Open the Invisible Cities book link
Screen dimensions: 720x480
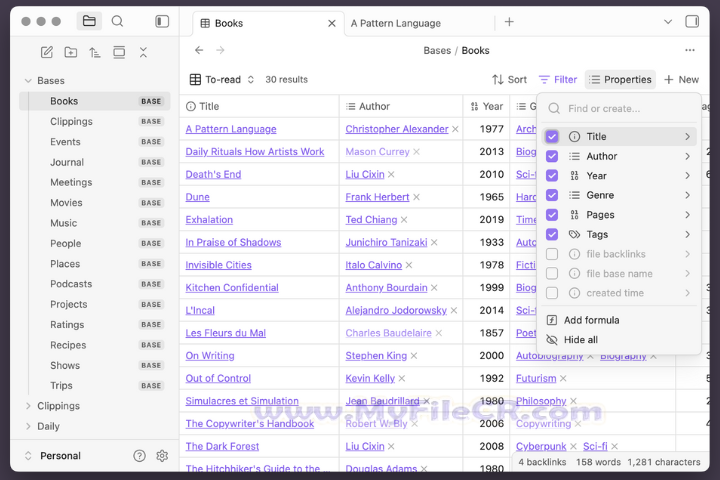pos(219,265)
